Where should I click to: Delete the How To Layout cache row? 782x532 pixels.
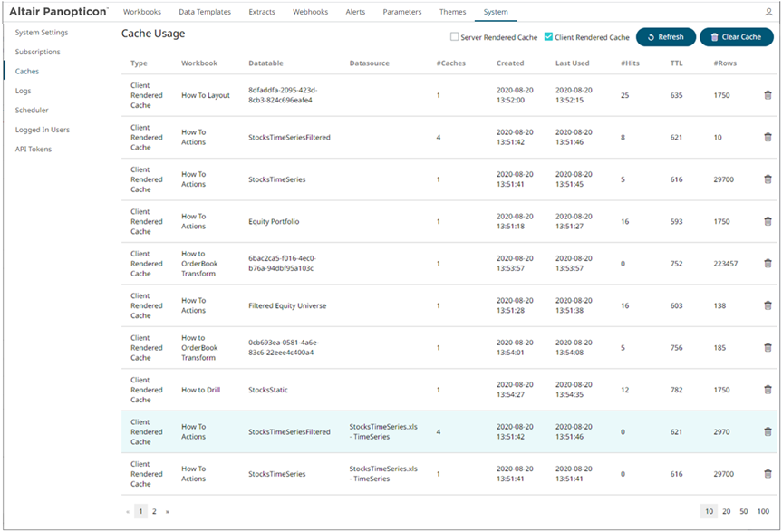pyautogui.click(x=768, y=95)
